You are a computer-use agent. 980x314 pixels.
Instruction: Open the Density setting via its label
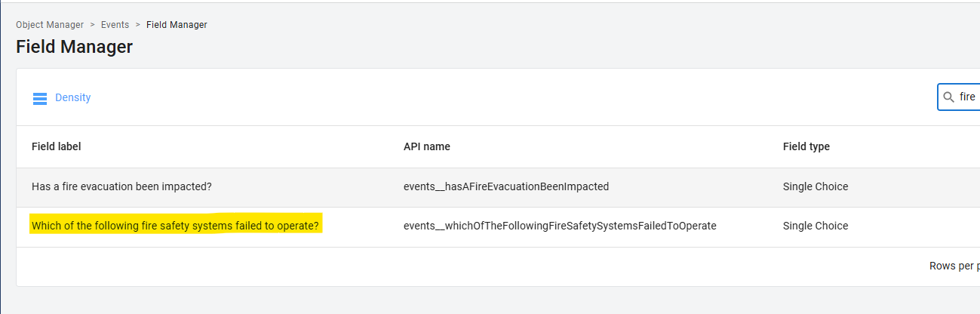pyautogui.click(x=72, y=97)
